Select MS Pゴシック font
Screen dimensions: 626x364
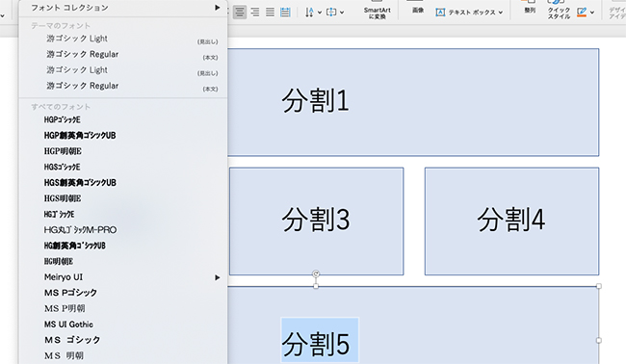point(123,293)
